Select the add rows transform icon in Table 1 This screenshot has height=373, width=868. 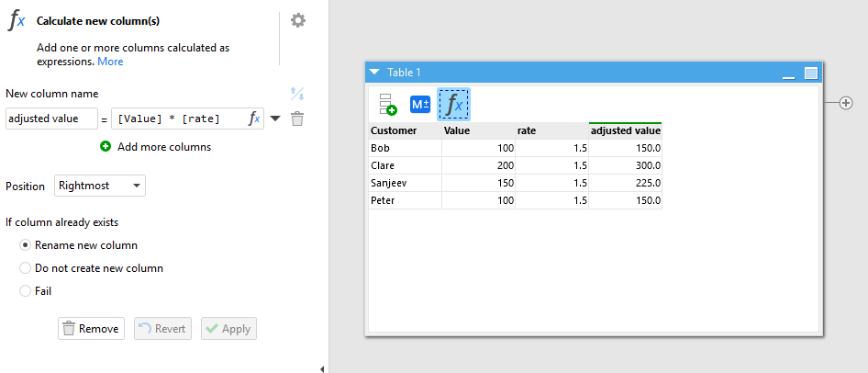[387, 104]
